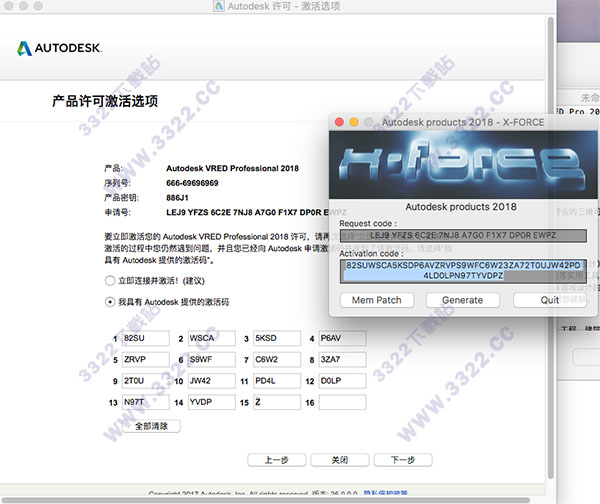The image size is (600, 504).
Task: Click activation code field 4 containing P6AV
Action: [342, 338]
